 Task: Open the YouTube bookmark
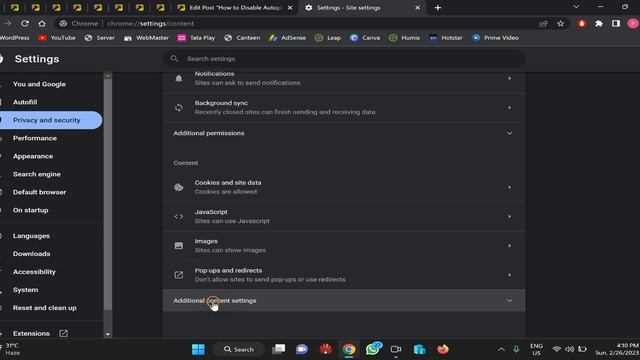(x=57, y=38)
